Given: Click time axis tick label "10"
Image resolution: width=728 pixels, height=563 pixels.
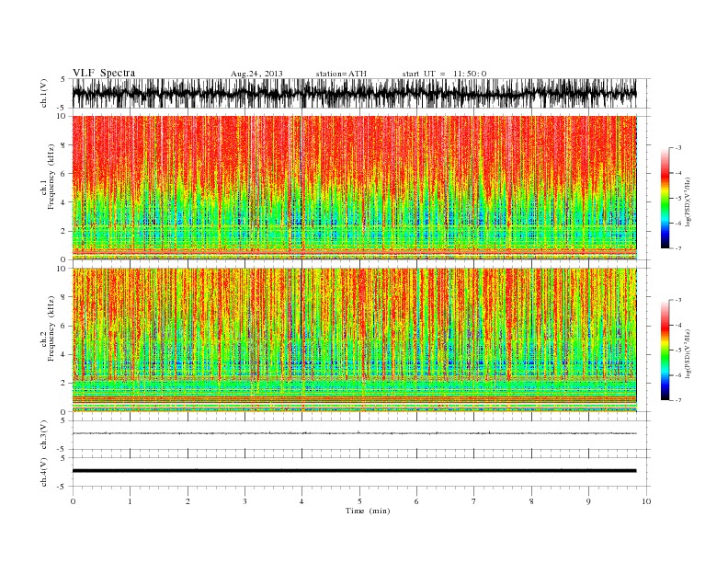Looking at the screenshot, I should 646,501.
